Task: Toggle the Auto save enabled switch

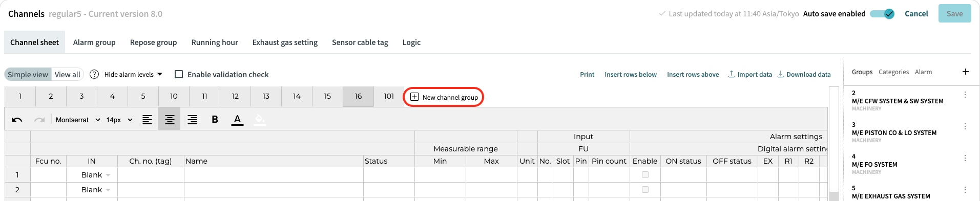Action: 882,14
